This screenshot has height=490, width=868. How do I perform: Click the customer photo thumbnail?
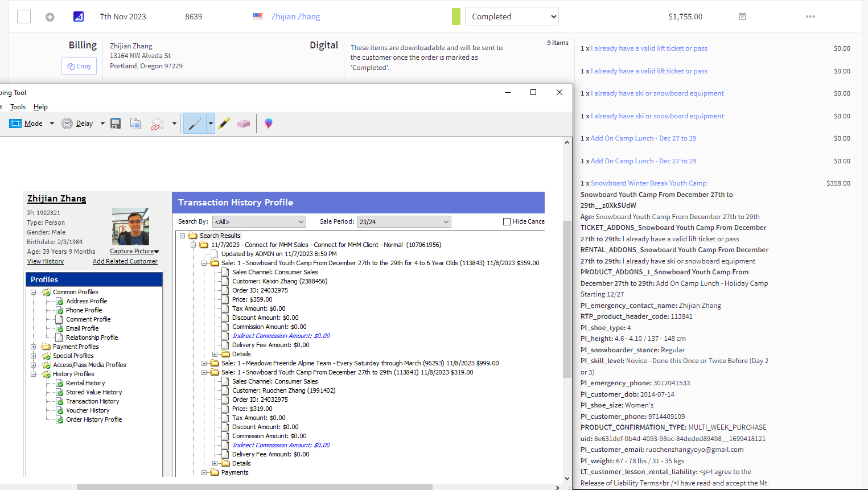tap(130, 227)
